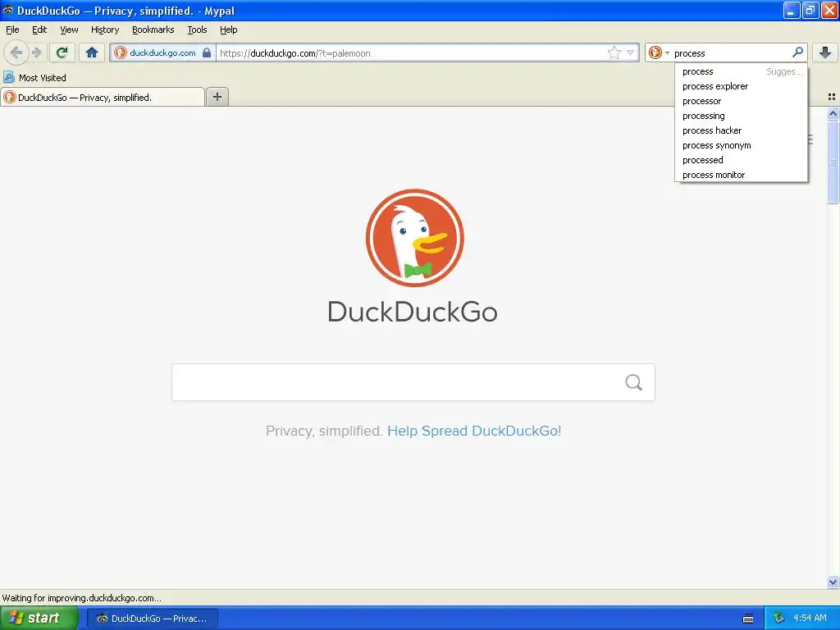Select the 'process' suggestion

[741, 71]
